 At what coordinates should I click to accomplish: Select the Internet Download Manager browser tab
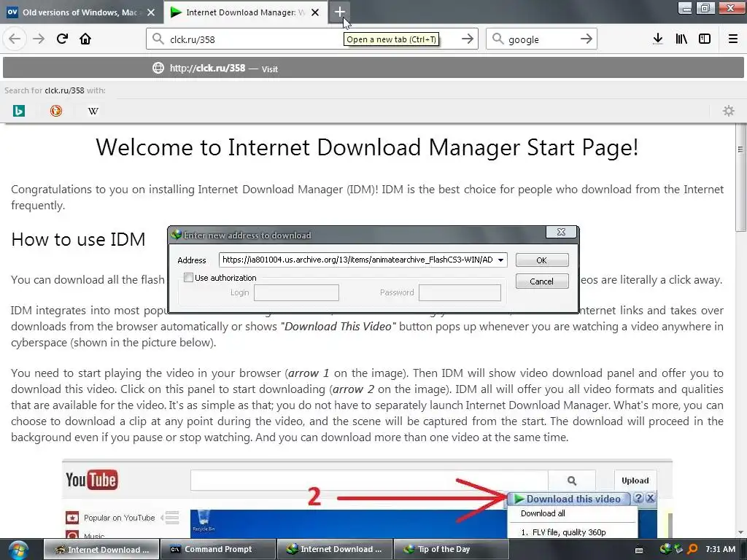click(x=245, y=12)
